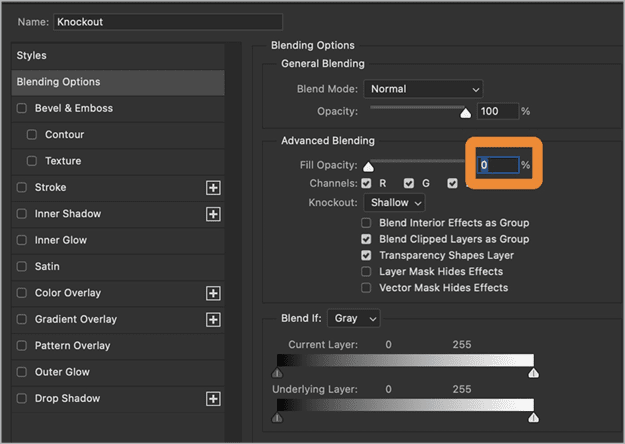This screenshot has height=444, width=625.
Task: Enable the Bevel & Emboss checkbox
Action: pyautogui.click(x=22, y=108)
